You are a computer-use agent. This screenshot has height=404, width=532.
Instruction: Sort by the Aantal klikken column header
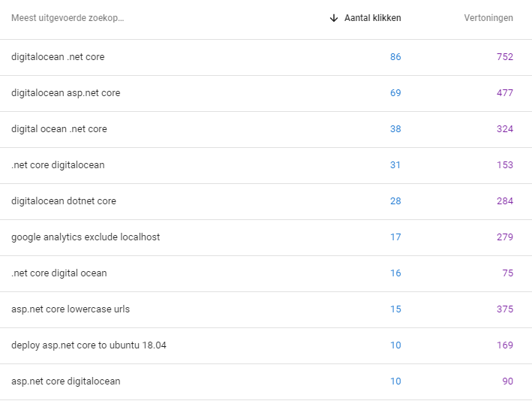click(372, 18)
